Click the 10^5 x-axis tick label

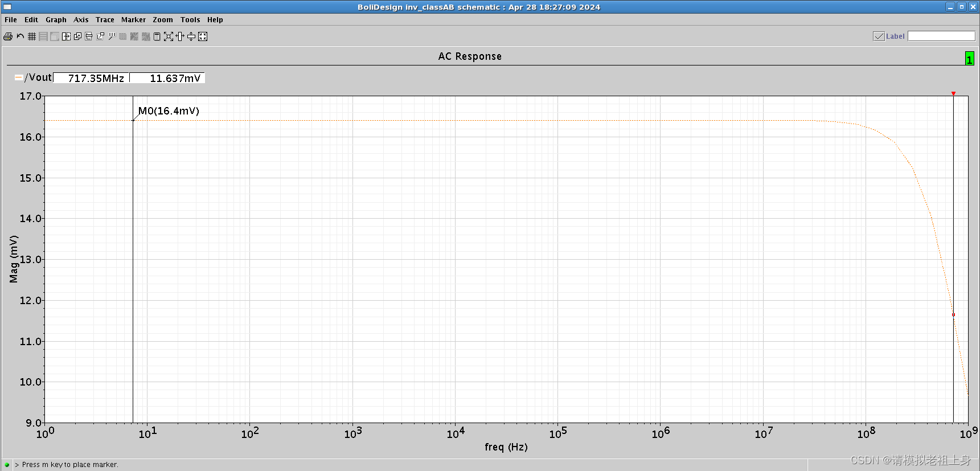[x=558, y=433]
